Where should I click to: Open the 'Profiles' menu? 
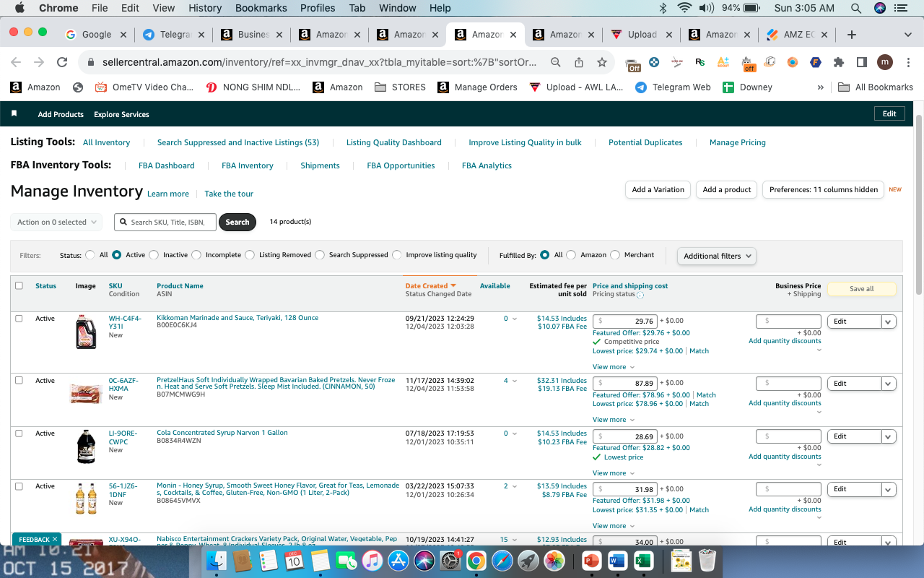(x=318, y=8)
